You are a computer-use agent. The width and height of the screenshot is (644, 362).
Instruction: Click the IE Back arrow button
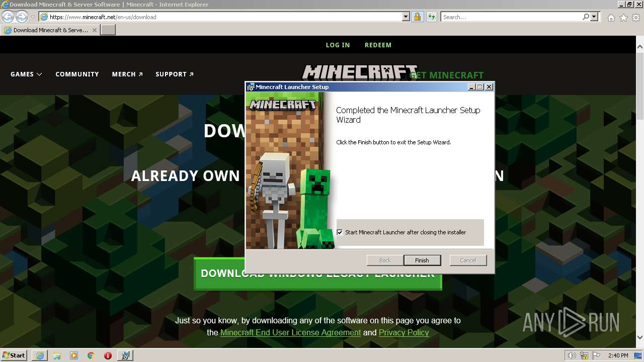pyautogui.click(x=8, y=17)
